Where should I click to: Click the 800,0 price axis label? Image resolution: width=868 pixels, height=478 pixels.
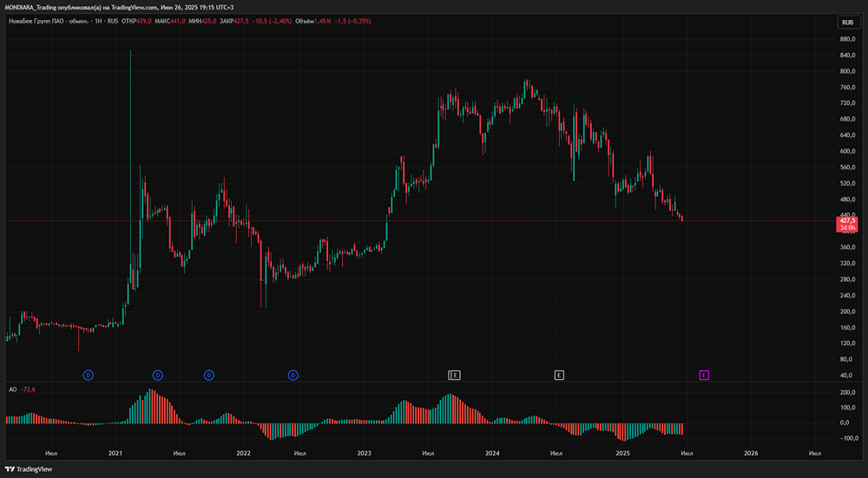tap(848, 71)
